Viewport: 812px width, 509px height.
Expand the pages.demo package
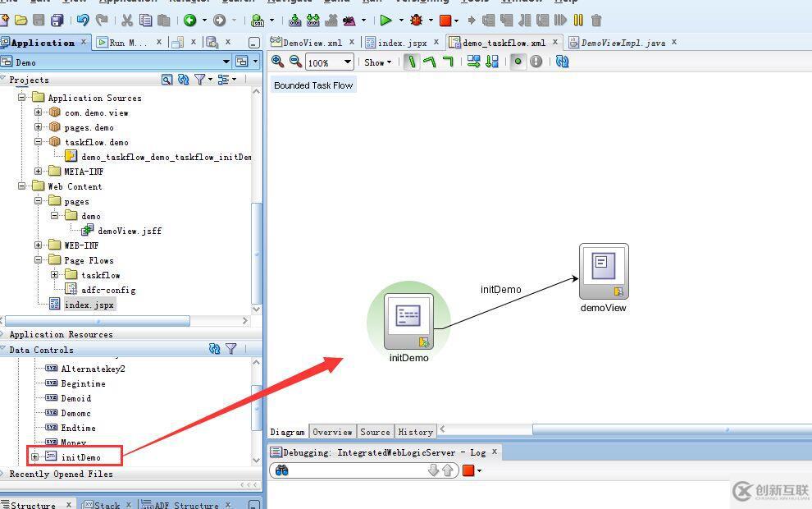coord(39,126)
